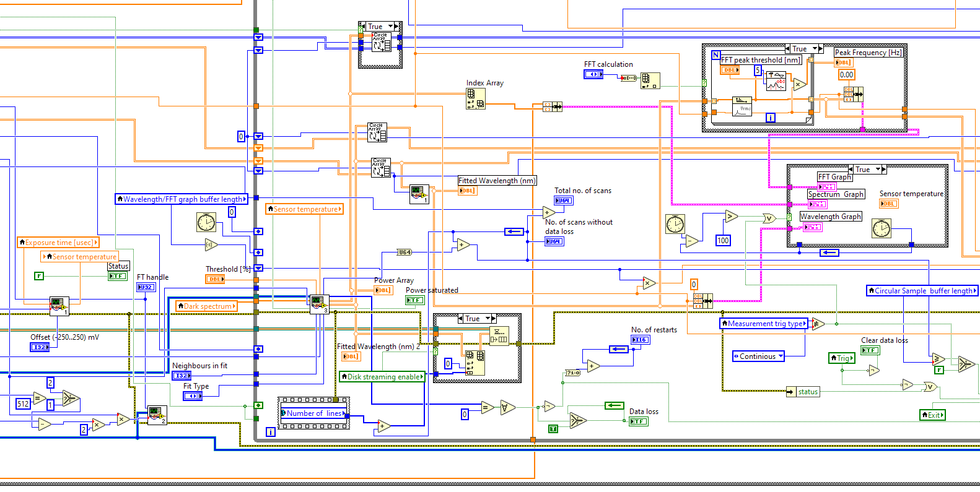Select the multiply node right of Power Array
Image resolution: width=980 pixels, height=492 pixels.
tap(649, 283)
